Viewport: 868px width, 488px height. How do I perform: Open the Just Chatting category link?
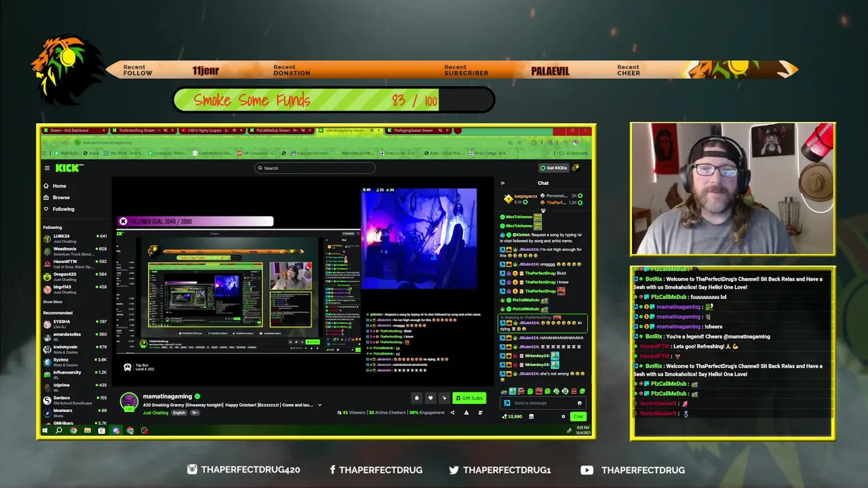pos(155,413)
